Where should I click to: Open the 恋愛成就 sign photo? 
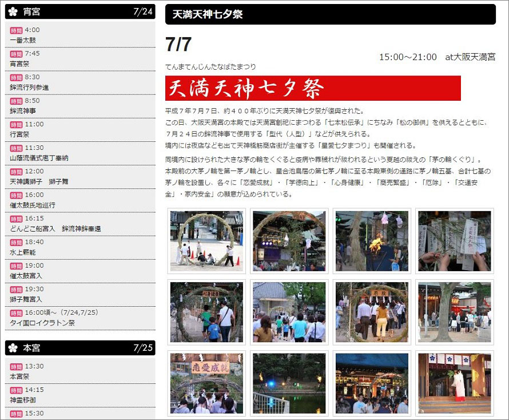point(207,383)
